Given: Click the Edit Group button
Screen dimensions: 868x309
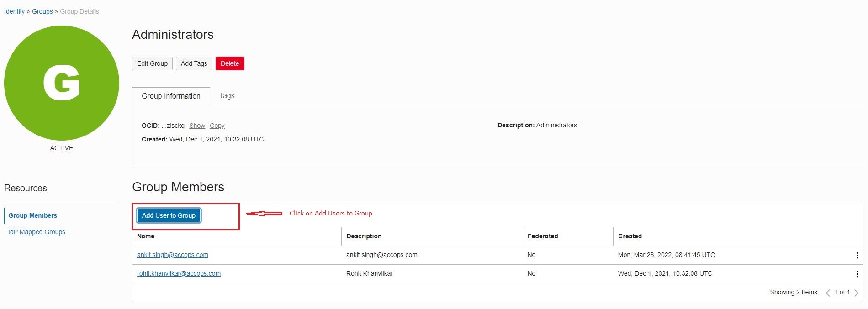Looking at the screenshot, I should pos(152,63).
